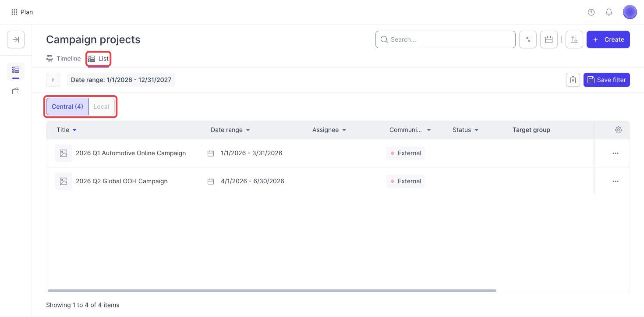The image size is (644, 317).
Task: Open the sort order arrows button
Action: [x=574, y=39]
